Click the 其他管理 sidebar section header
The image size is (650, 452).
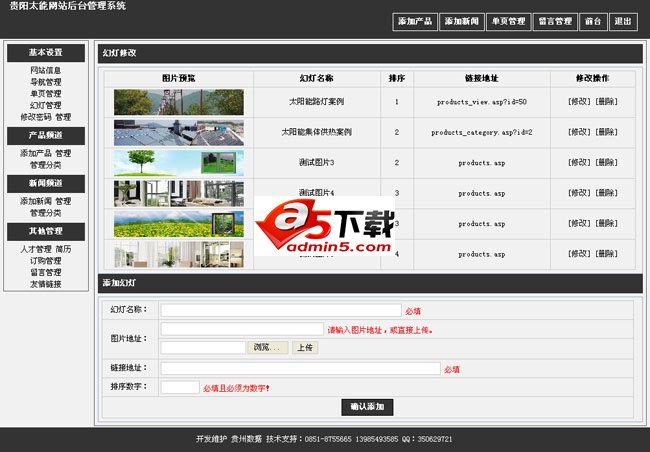pyautogui.click(x=46, y=231)
